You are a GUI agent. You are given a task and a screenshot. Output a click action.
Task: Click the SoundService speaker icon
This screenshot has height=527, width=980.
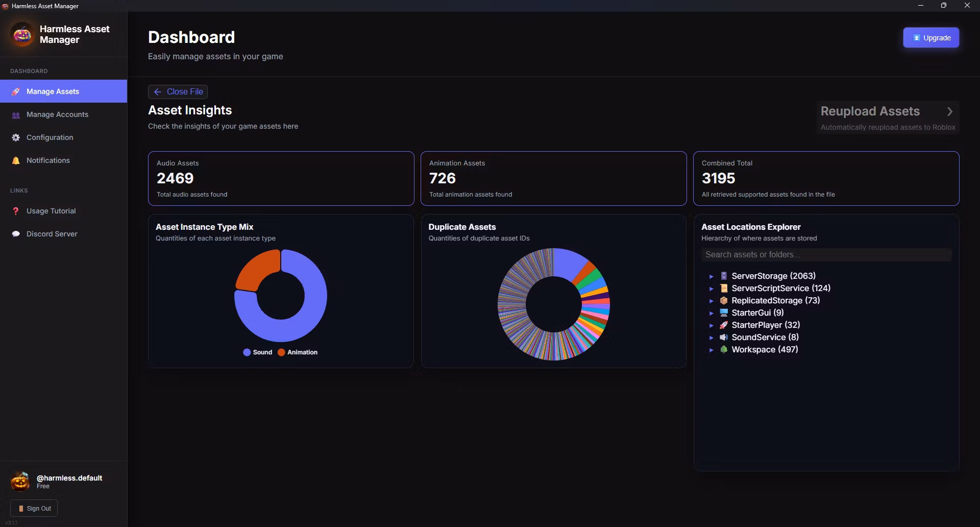723,337
